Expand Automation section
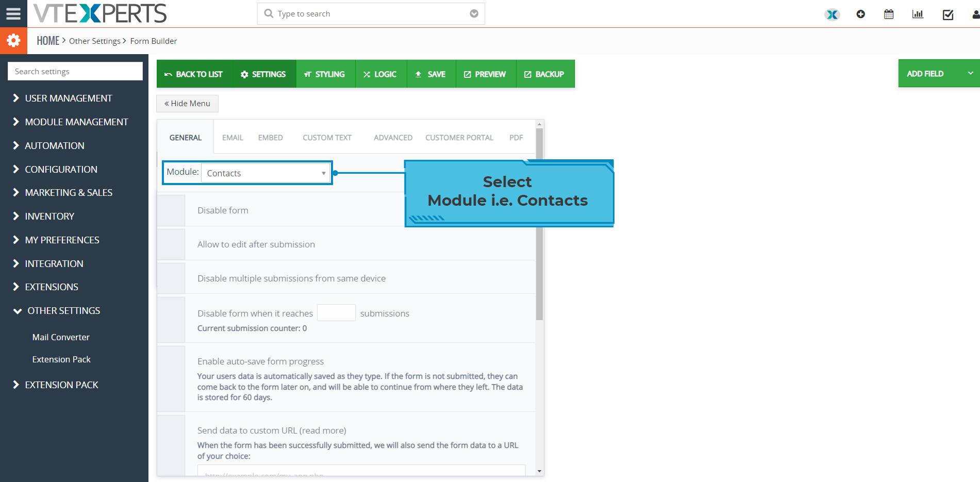The image size is (980, 482). pyautogui.click(x=49, y=145)
